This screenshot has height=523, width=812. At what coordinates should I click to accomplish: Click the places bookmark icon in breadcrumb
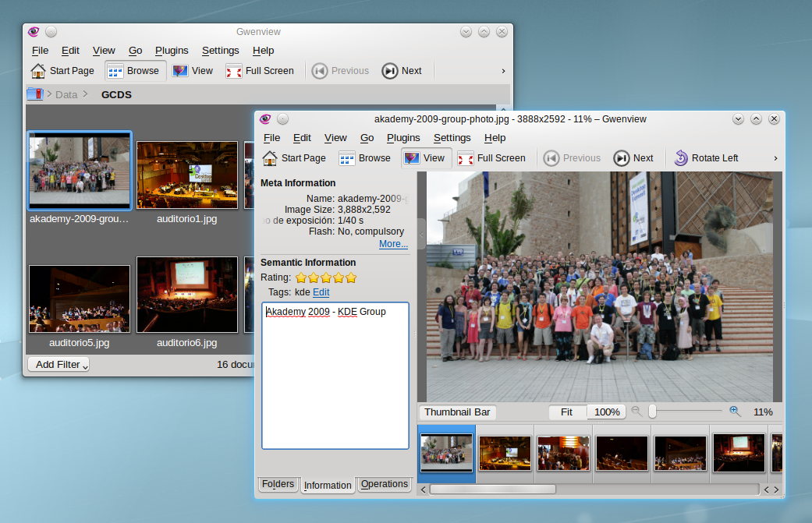(34, 94)
